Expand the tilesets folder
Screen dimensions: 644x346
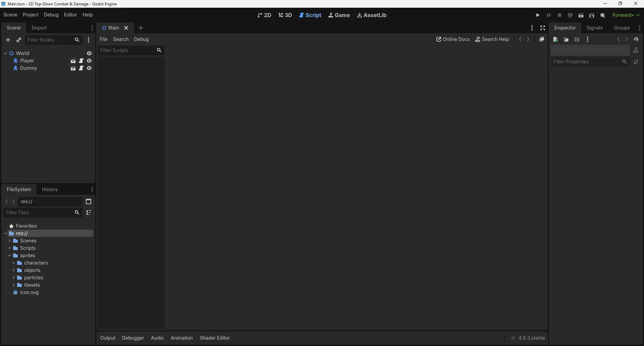pos(13,285)
